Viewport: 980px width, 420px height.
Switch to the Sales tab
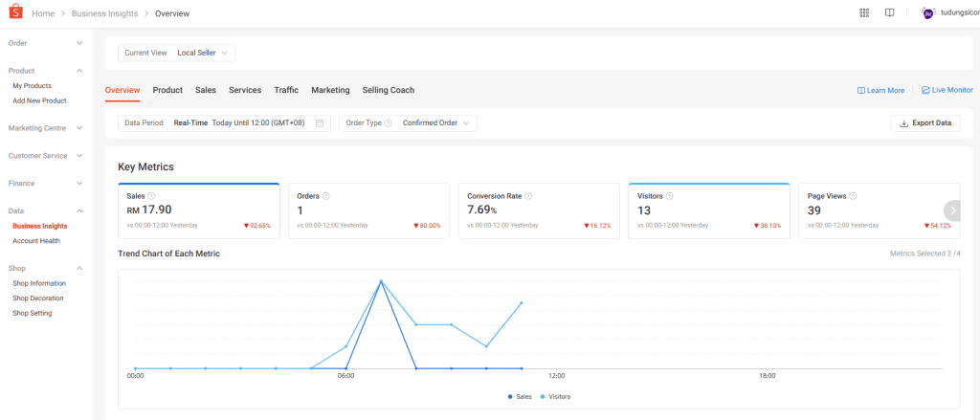(x=206, y=90)
